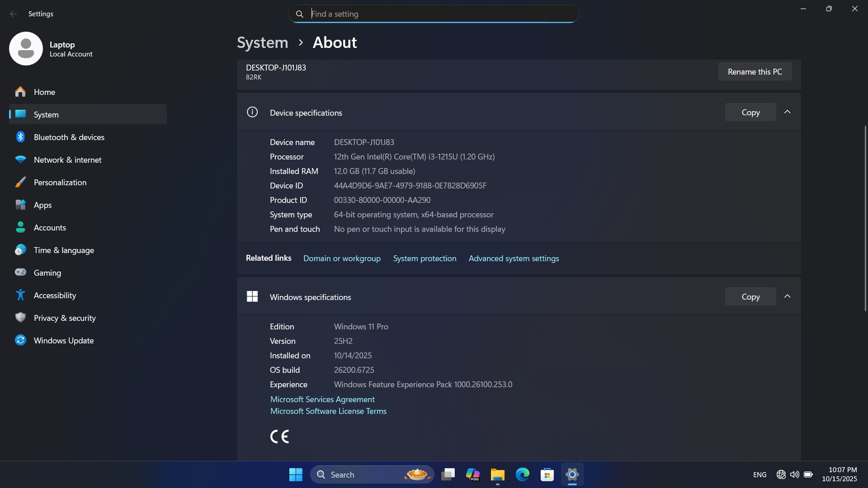
Task: Collapse the Device specifications section
Action: (x=787, y=112)
